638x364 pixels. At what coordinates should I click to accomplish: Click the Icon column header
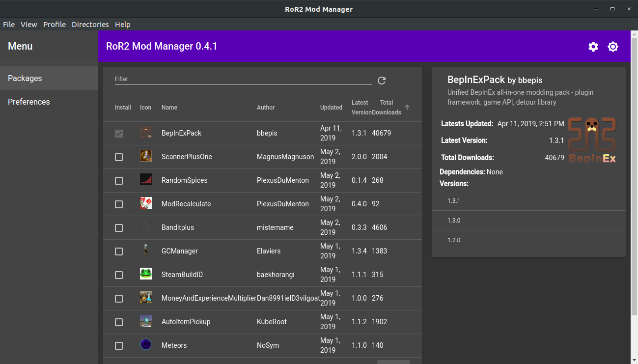(x=146, y=108)
